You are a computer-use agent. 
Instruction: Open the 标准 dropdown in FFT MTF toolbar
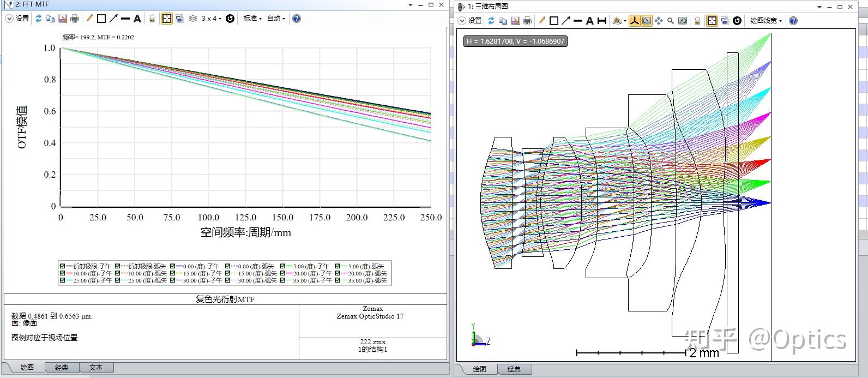point(252,19)
